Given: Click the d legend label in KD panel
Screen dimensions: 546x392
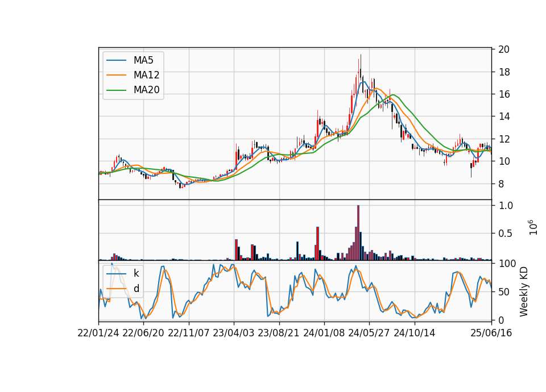Looking at the screenshot, I should [x=136, y=289].
